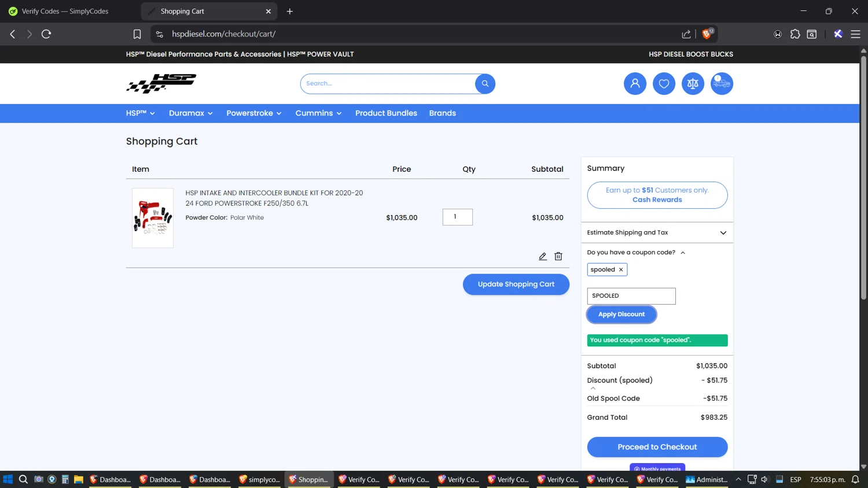Edit cart item with pencil icon
This screenshot has width=868, height=488.
coord(543,256)
